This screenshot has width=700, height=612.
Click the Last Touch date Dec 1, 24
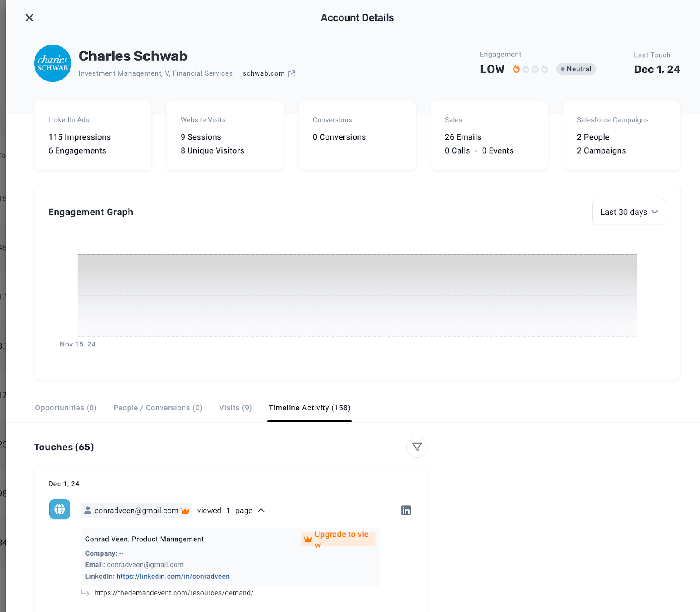[657, 69]
